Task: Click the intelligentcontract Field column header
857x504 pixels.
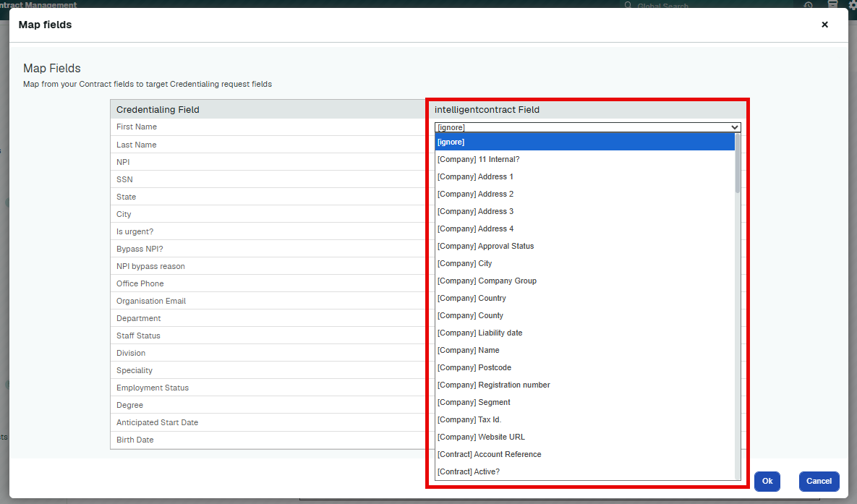Action: (487, 109)
